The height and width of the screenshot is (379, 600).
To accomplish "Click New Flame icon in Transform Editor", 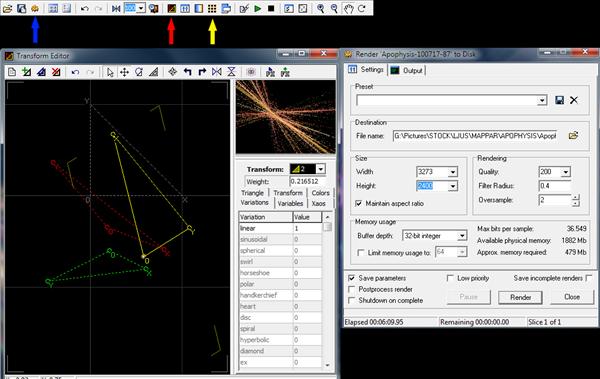I will click(12, 72).
